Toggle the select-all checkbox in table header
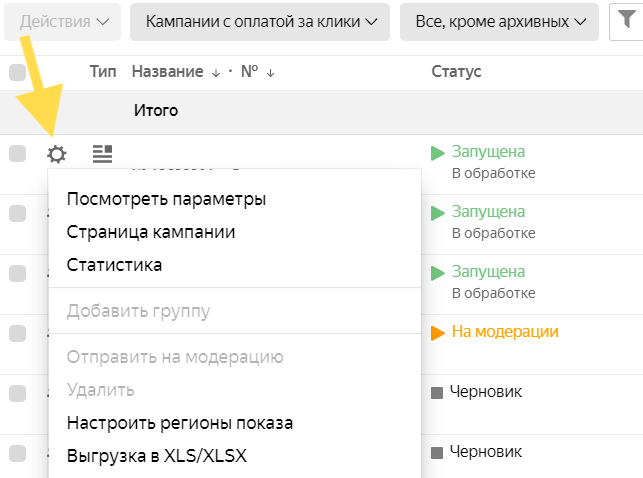Screen dimensions: 643x478 tap(17, 72)
